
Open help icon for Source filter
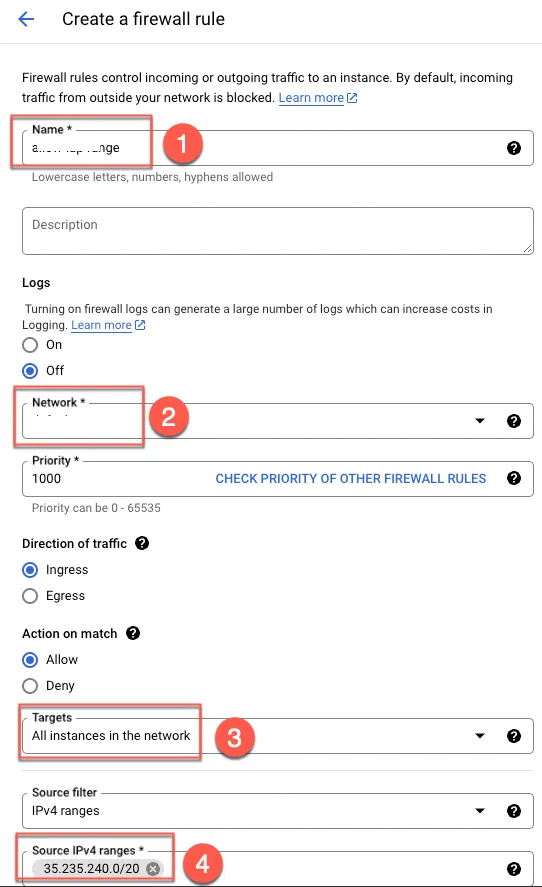(513, 811)
